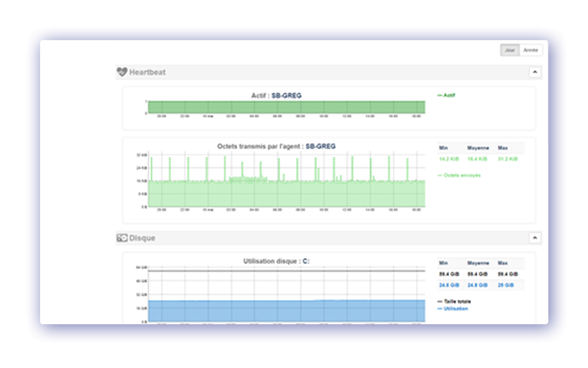Image resolution: width=588 pixels, height=368 pixels.
Task: Click the Heartbeat heart icon
Action: [122, 72]
